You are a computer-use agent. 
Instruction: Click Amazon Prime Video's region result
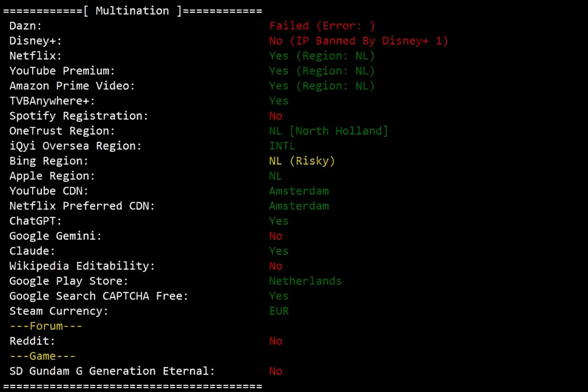coord(322,86)
